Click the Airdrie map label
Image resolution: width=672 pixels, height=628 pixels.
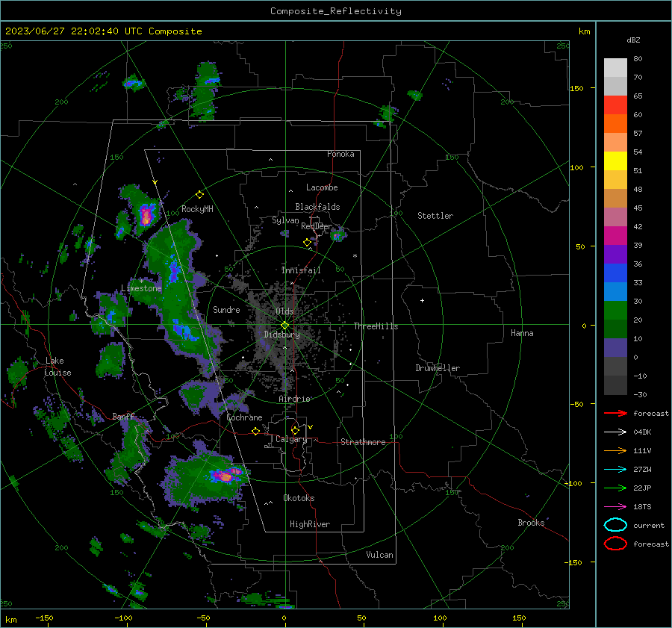(x=294, y=399)
